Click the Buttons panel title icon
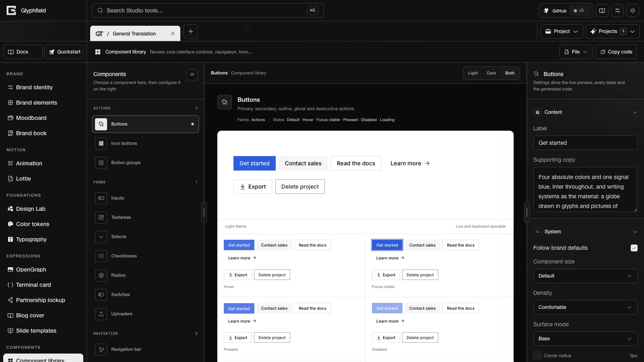 tap(536, 74)
